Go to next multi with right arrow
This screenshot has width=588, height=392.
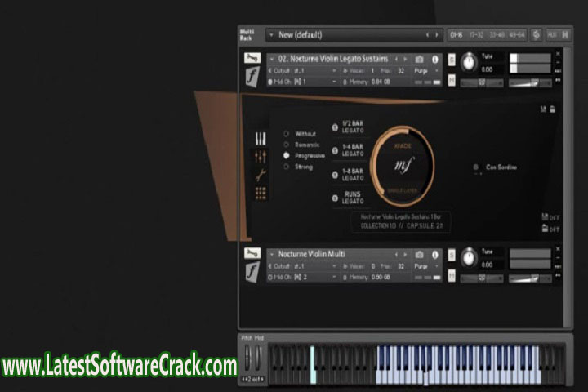click(x=437, y=35)
